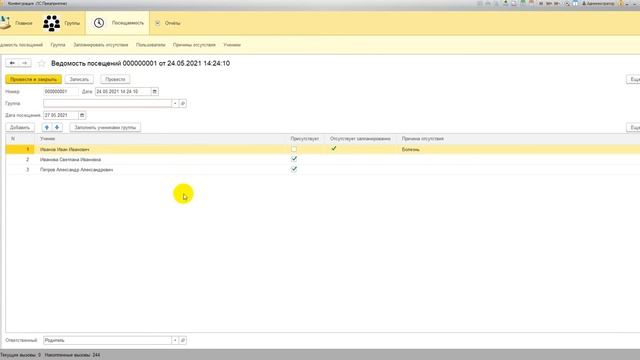The image size is (640, 360).
Task: Click the Присутствует column header
Action: point(304,139)
